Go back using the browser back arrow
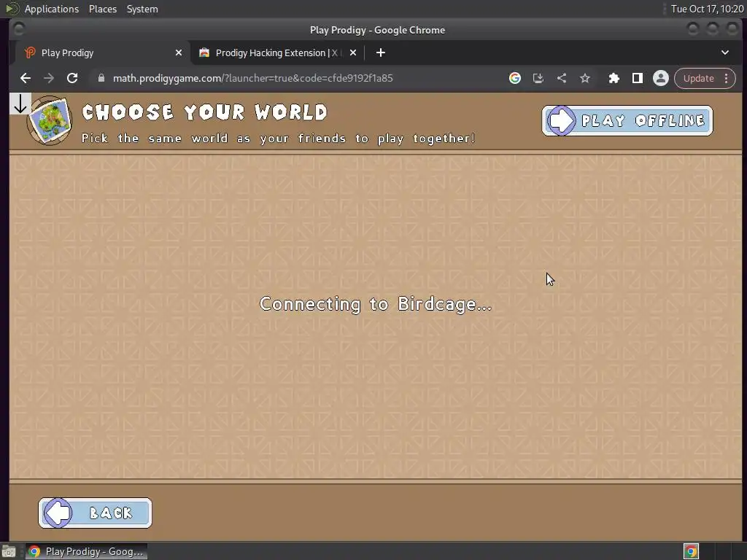The image size is (747, 560). click(26, 78)
